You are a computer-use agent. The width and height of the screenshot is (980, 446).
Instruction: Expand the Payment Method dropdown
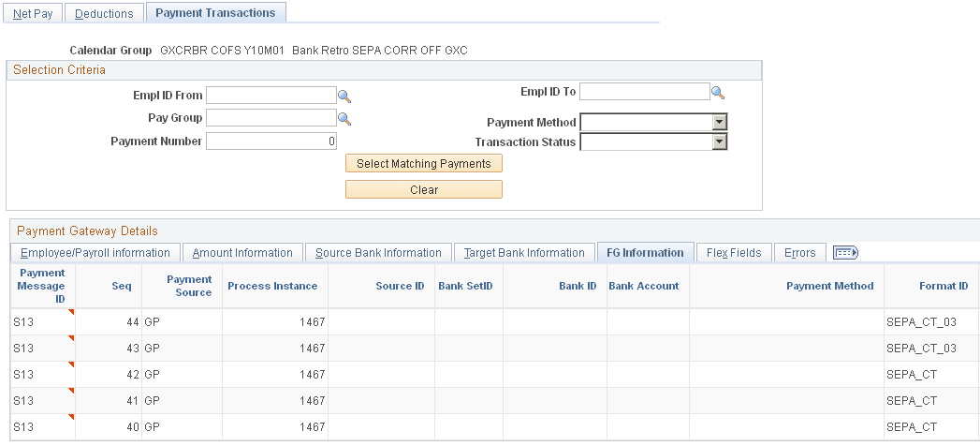pyautogui.click(x=720, y=122)
